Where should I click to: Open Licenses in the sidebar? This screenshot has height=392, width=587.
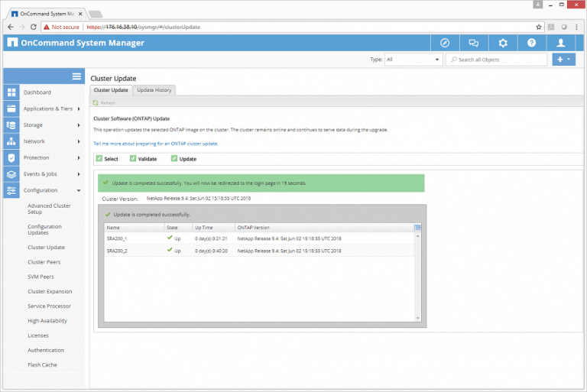click(37, 335)
